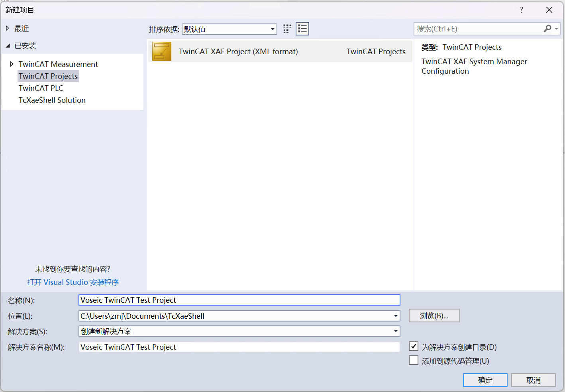Select TwinCAT Measurement category
565x392 pixels.
[x=58, y=64]
